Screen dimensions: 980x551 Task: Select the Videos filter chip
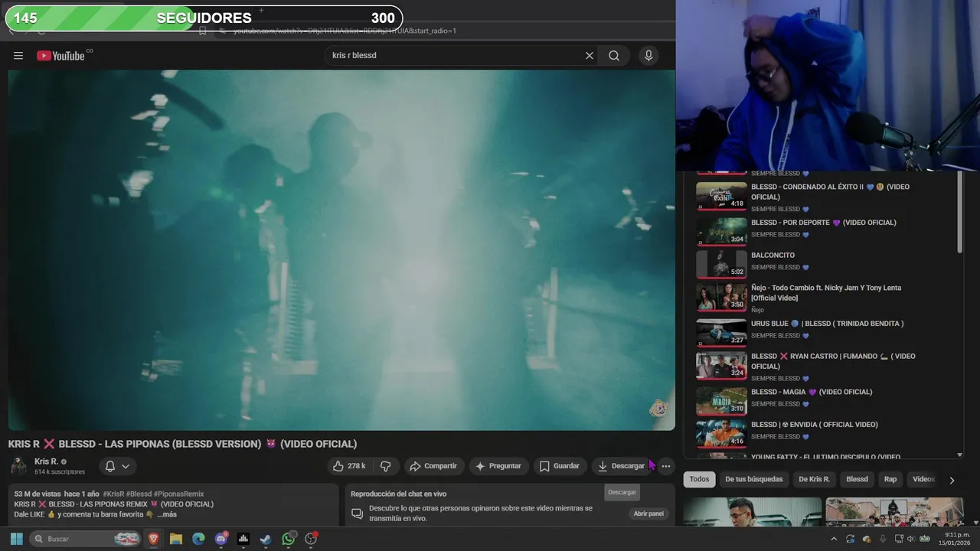coord(923,479)
